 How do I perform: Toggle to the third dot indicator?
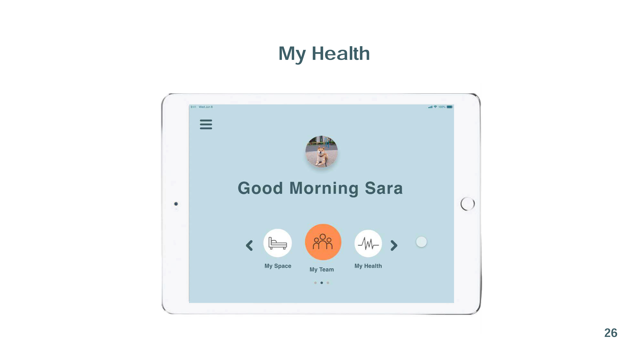[x=328, y=283]
